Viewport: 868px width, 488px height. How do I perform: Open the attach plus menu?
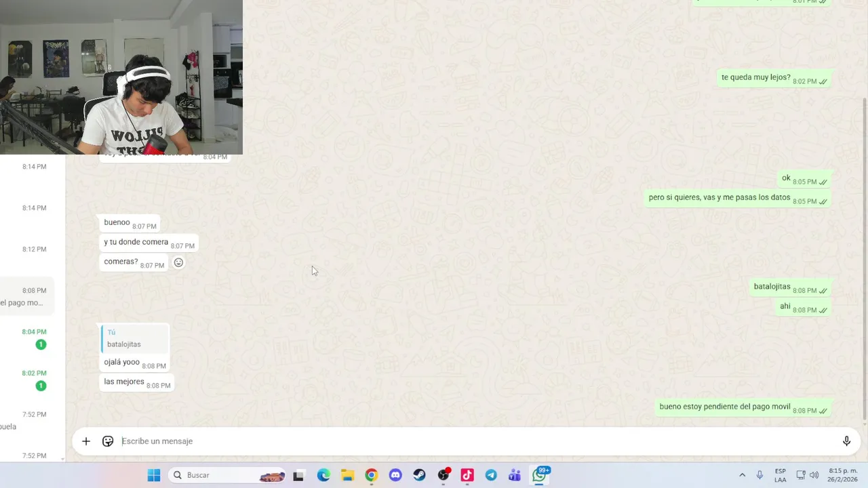86,441
